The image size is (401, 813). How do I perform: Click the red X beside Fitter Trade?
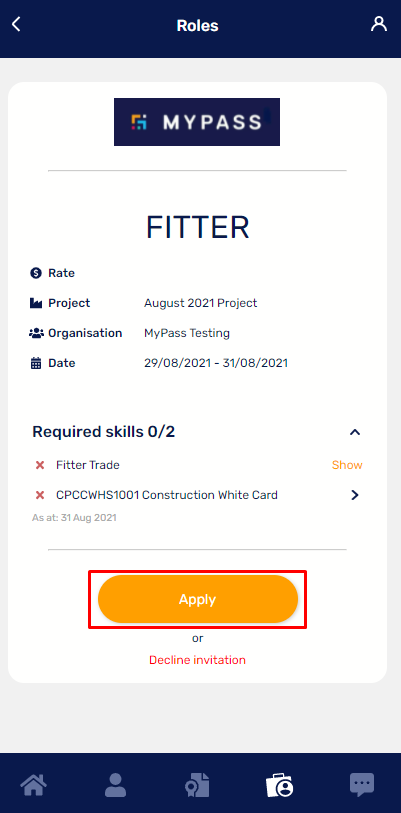pyautogui.click(x=40, y=465)
